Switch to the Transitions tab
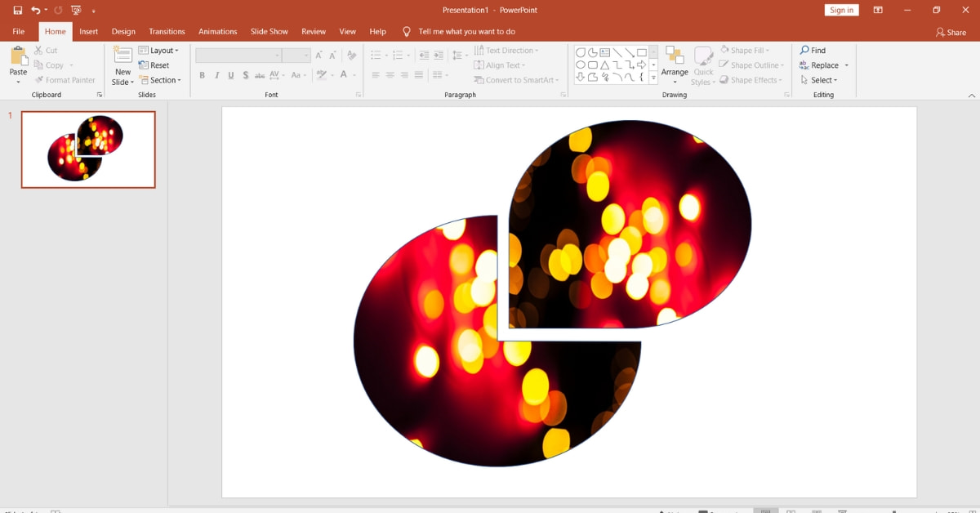Viewport: 980px width, 513px height. point(167,31)
